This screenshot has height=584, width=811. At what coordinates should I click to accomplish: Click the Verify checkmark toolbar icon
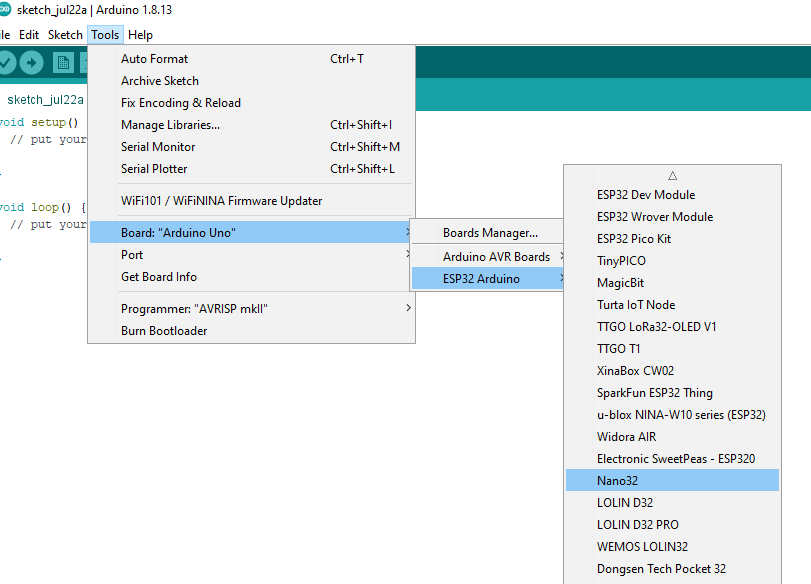pos(6,62)
